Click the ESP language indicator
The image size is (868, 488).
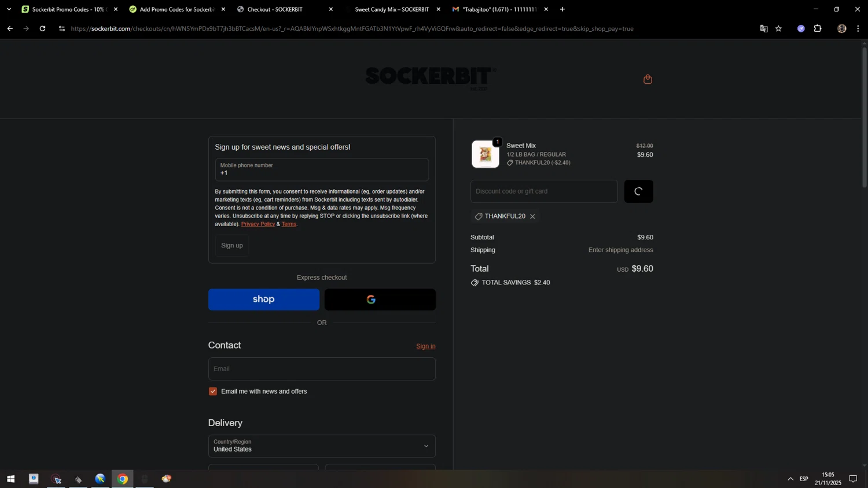(x=804, y=479)
